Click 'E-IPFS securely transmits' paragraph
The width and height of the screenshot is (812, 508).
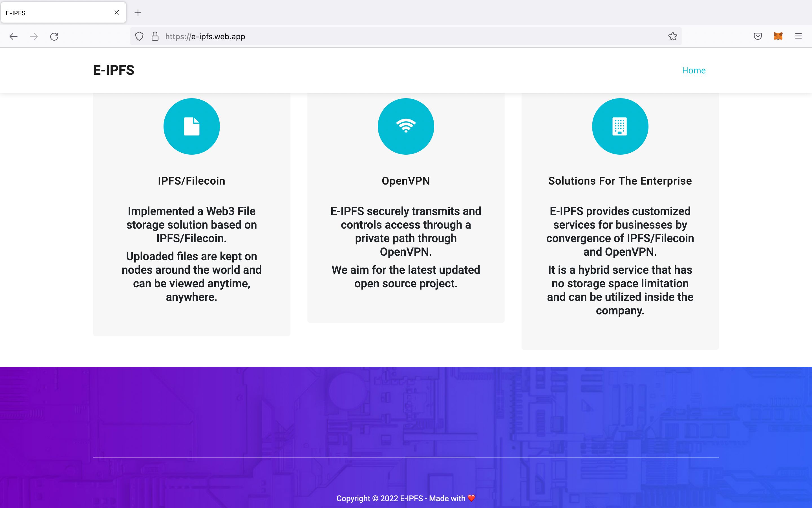406,231
